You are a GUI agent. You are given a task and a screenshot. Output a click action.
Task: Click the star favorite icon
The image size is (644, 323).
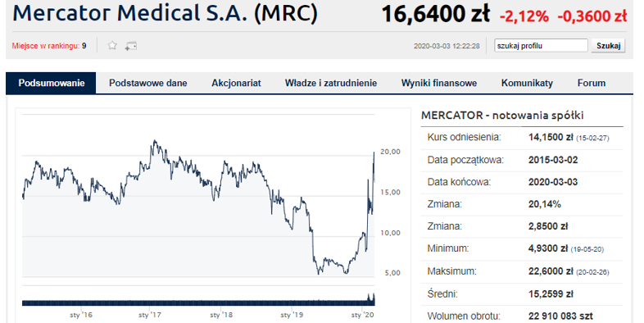(x=112, y=45)
